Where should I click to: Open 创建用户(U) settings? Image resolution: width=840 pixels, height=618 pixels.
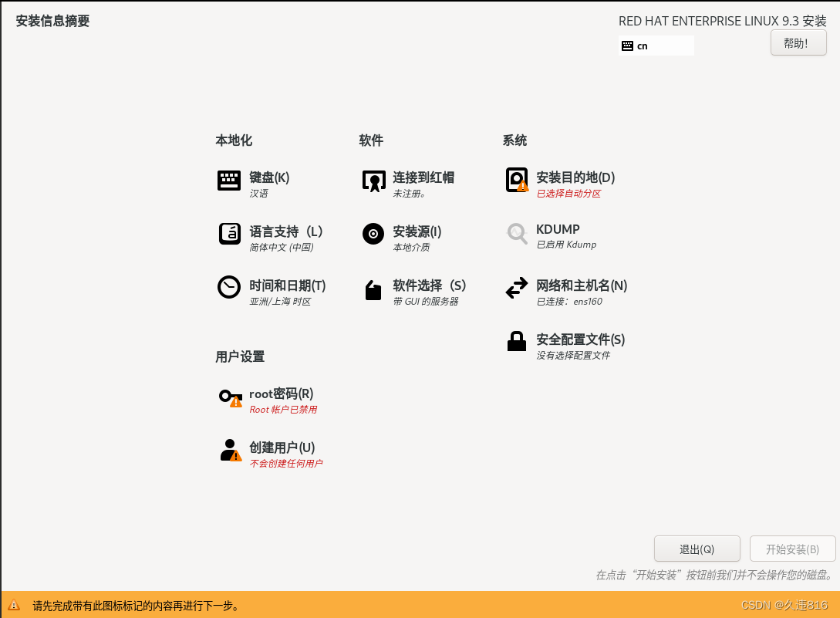282,447
